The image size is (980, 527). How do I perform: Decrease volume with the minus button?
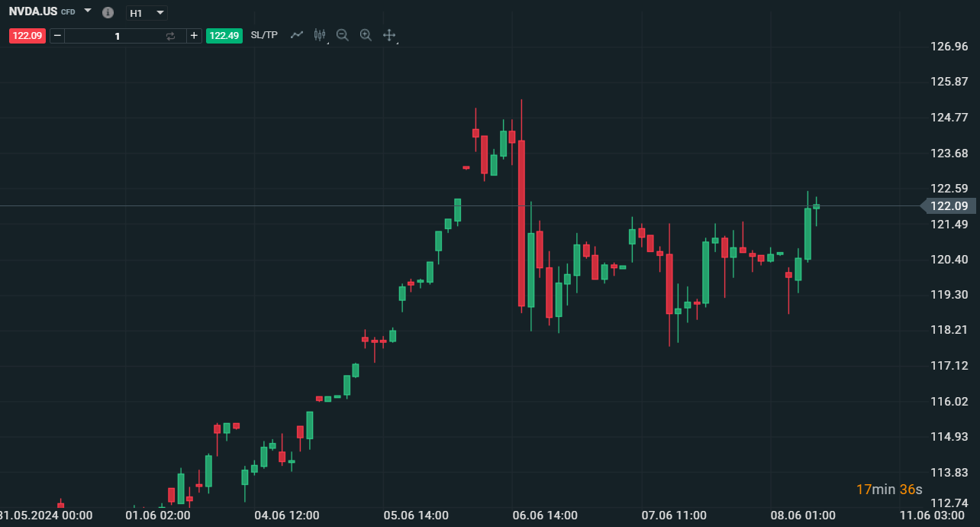tap(57, 36)
